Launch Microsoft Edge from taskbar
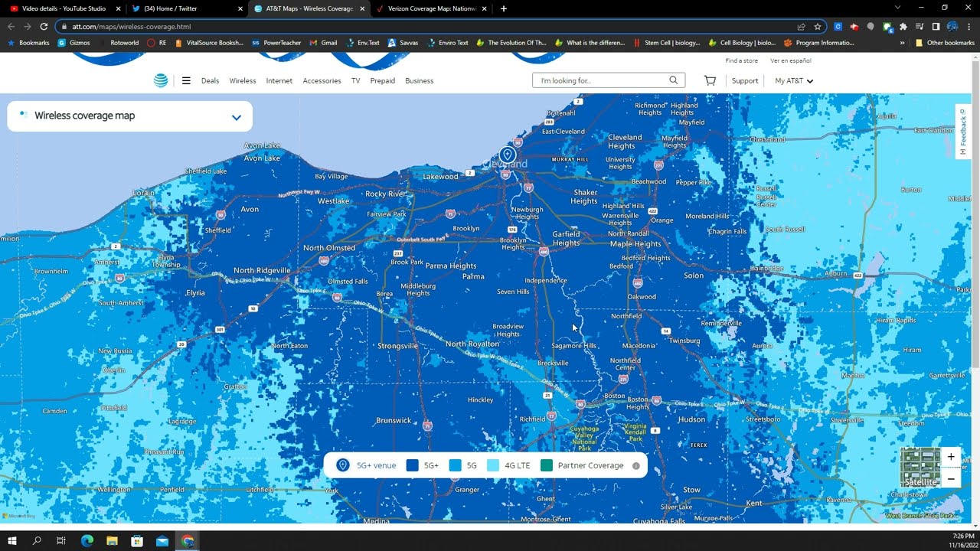Viewport: 980px width, 551px height. coord(87,541)
